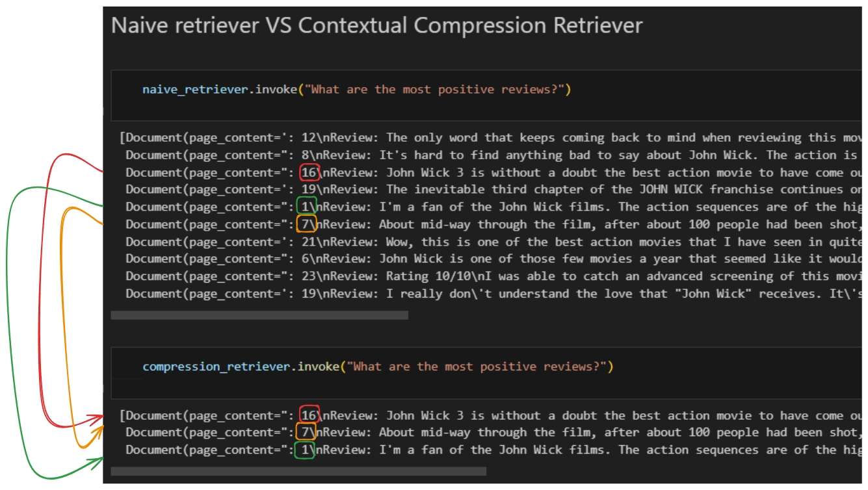Click the compression retriever output's horizontal scrollbar
Viewport: 868px width, 490px height.
pos(298,471)
